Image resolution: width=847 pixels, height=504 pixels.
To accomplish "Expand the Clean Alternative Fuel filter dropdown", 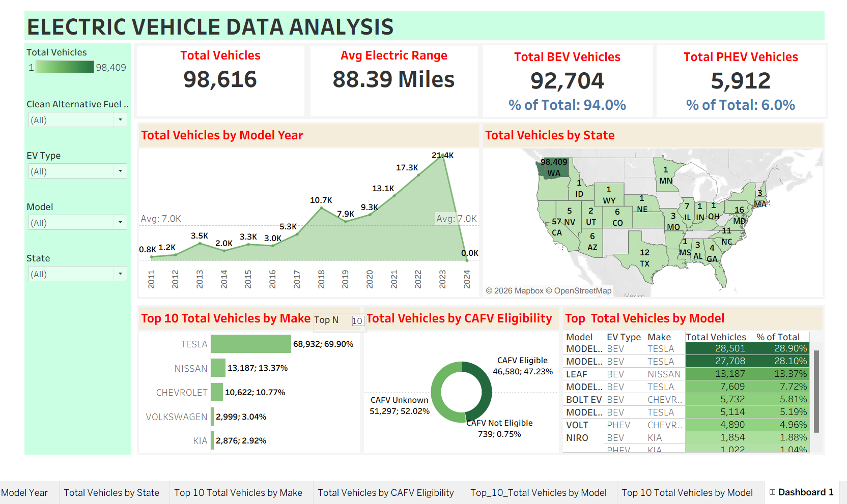I will point(120,120).
